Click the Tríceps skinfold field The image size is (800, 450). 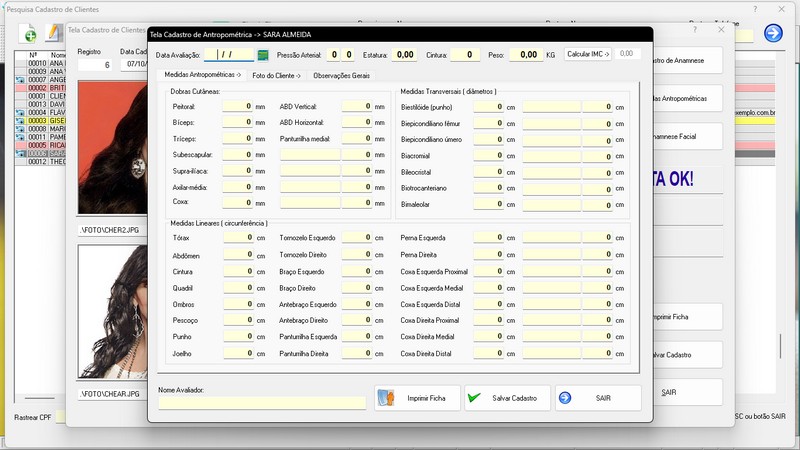(x=237, y=139)
